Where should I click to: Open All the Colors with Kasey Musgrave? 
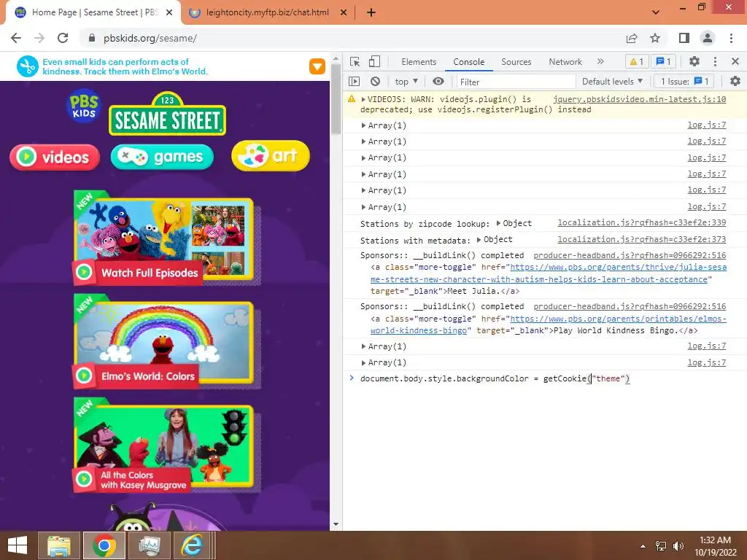[164, 446]
